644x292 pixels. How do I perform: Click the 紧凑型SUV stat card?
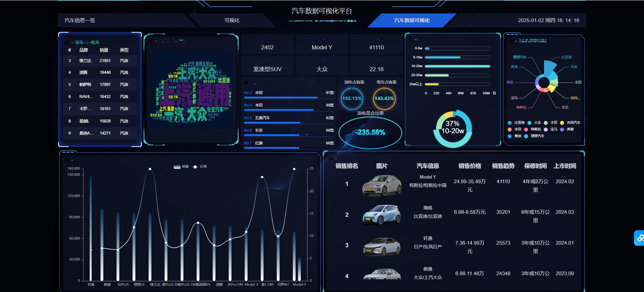(x=267, y=66)
